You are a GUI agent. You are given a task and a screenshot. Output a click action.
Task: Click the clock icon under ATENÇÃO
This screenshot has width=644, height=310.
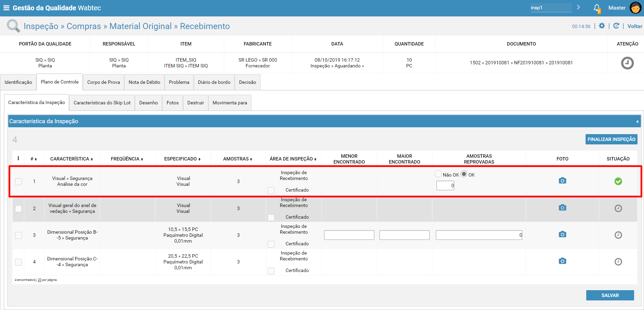[627, 63]
